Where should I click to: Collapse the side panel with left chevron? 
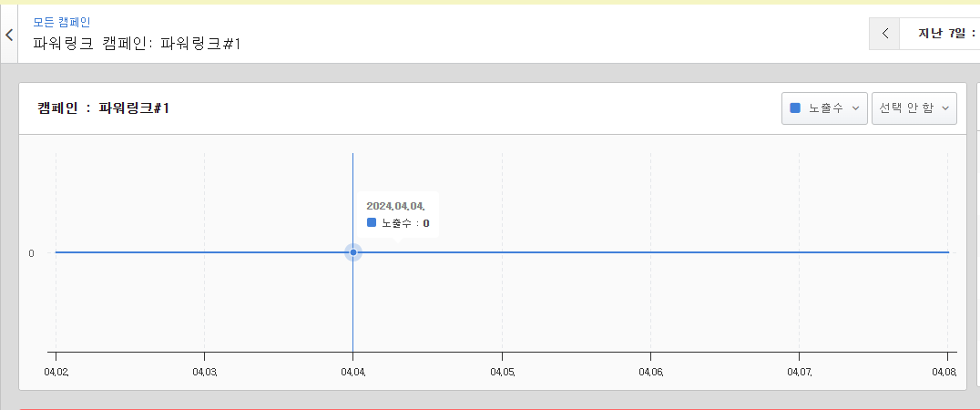[9, 35]
